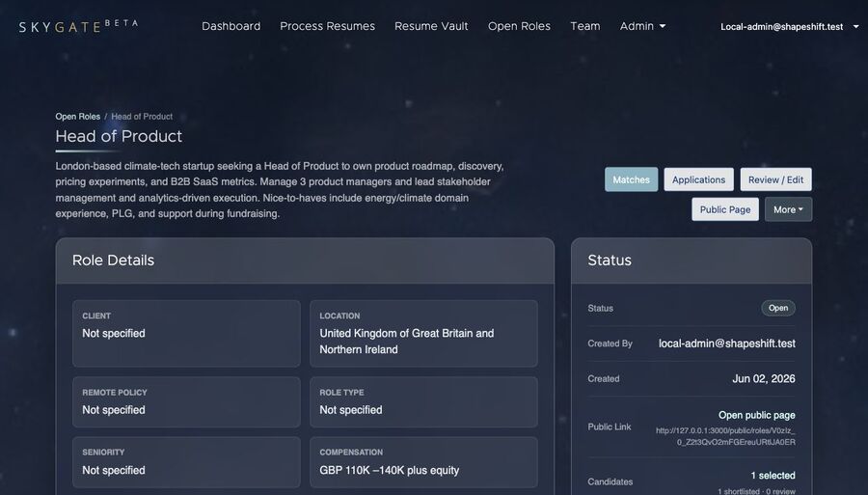Follow the Open public page link
Image resolution: width=868 pixels, height=495 pixels.
click(x=757, y=415)
